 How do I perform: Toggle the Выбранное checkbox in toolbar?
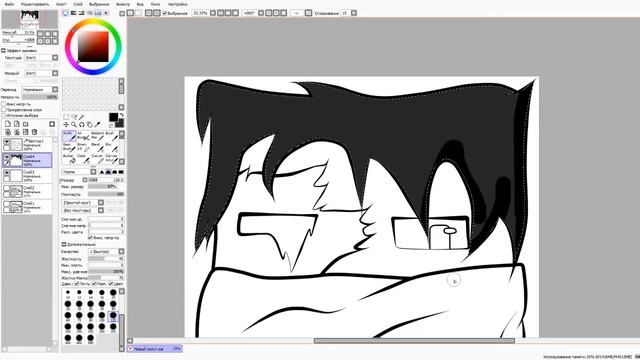coord(164,13)
